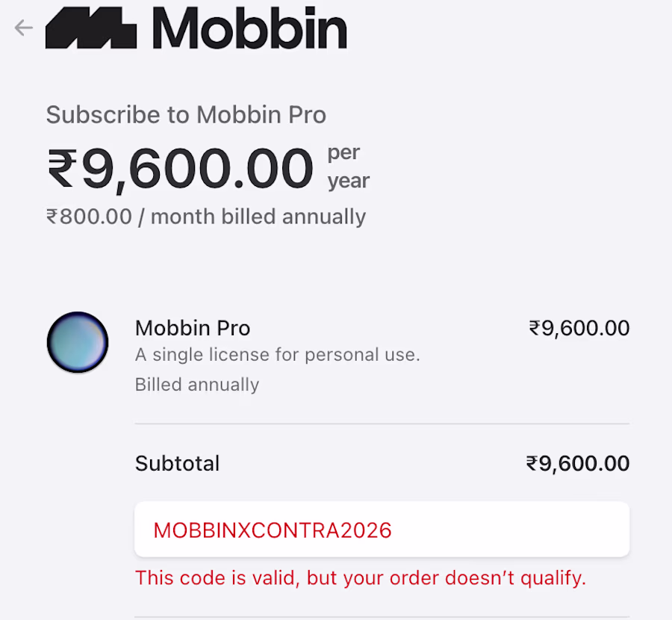Click "₹800.00 / month billed annually" text

206,217
